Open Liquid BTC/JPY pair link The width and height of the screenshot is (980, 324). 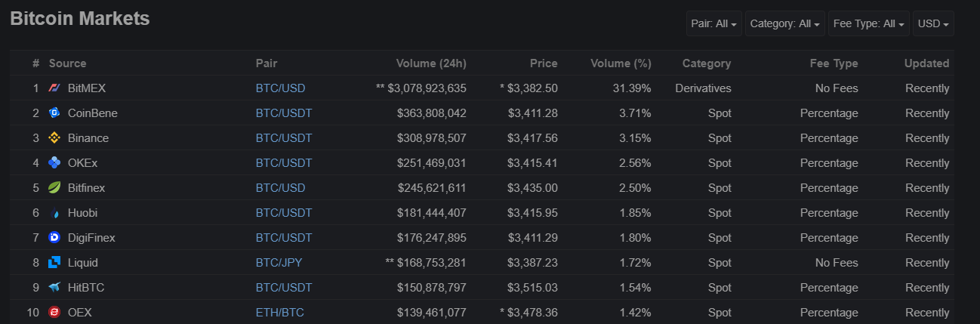(x=279, y=263)
